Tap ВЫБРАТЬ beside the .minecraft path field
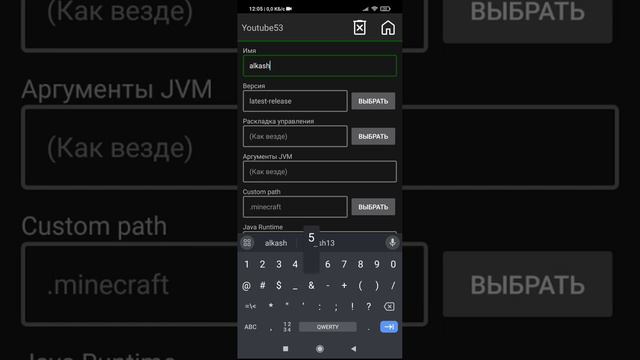This screenshot has width=640, height=360. (373, 207)
